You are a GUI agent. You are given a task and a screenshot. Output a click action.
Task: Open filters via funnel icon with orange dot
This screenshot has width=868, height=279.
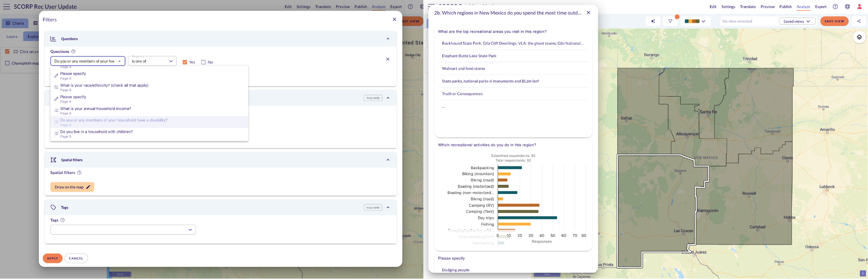point(670,21)
